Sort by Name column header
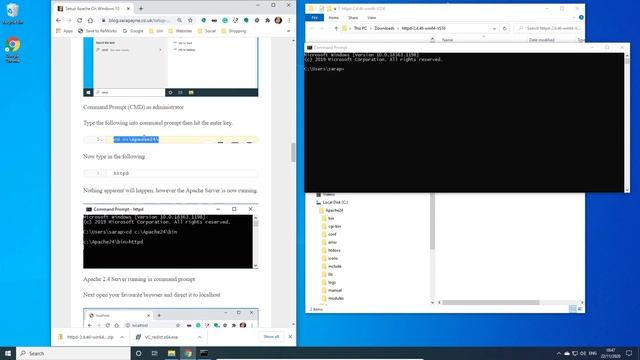Viewport: 640px width, 360px height. (448, 40)
